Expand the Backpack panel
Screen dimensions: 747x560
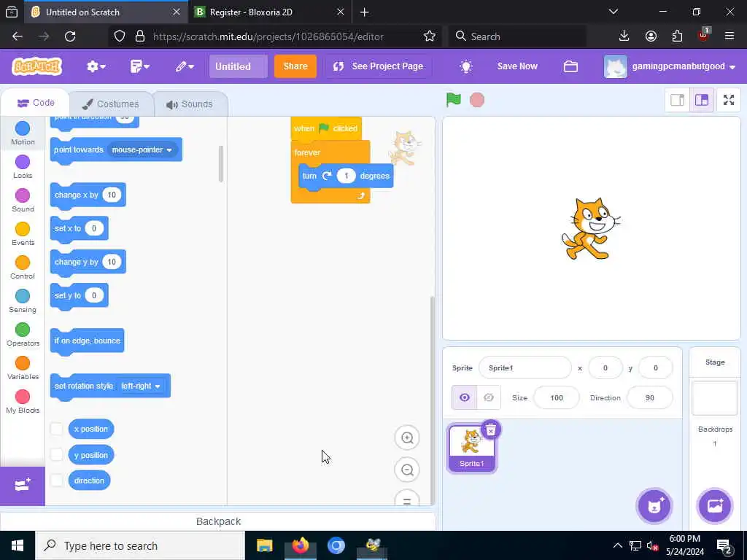pyautogui.click(x=218, y=521)
